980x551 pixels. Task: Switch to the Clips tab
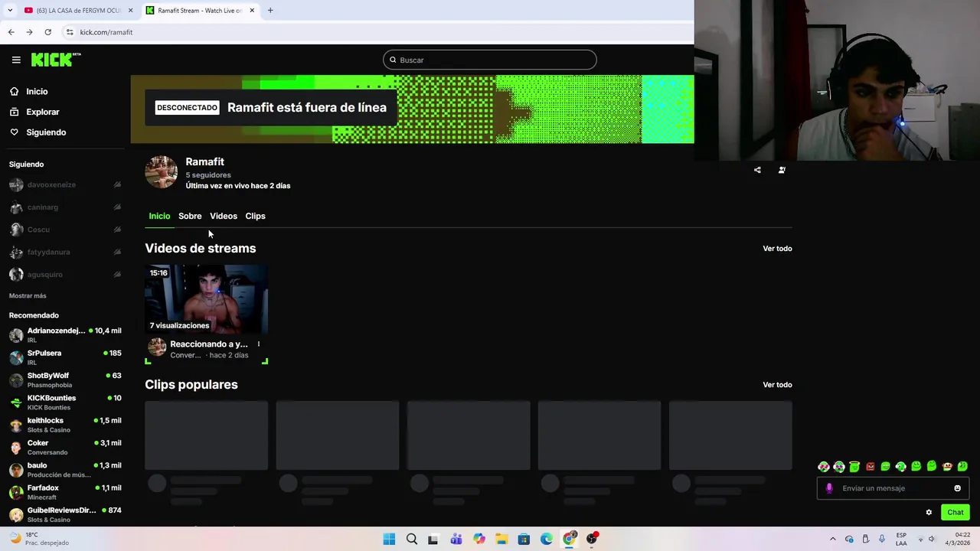click(x=255, y=216)
